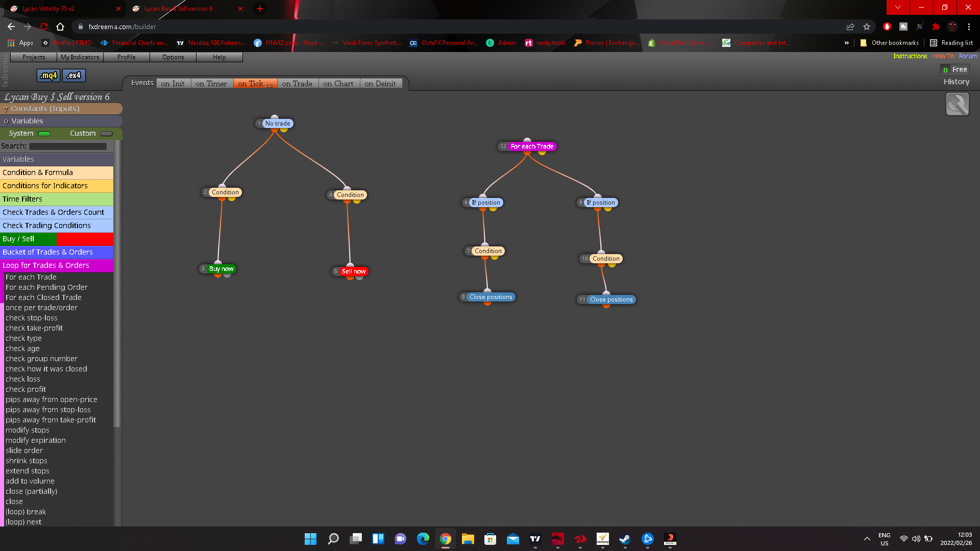This screenshot has height=551, width=980.
Task: Switch to the on Timer tab
Action: 211,84
